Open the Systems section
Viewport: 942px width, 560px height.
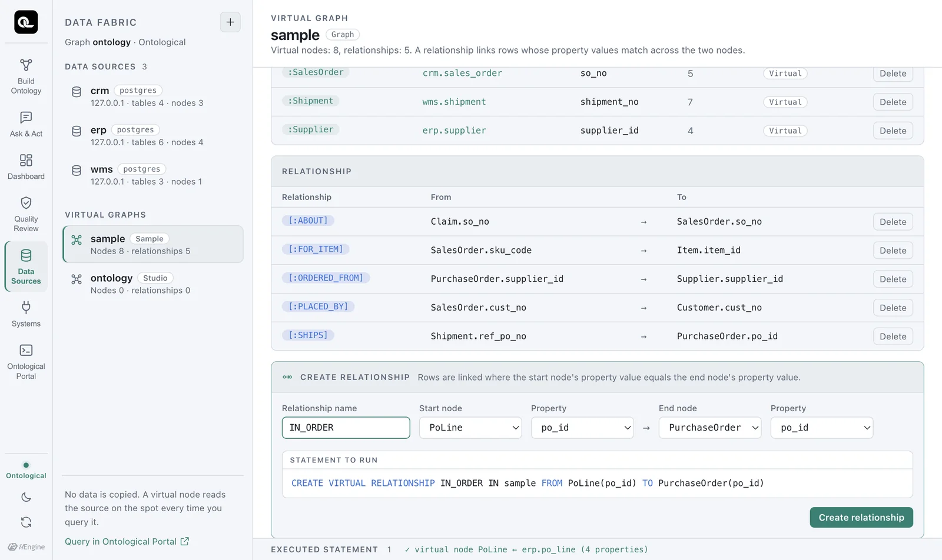(26, 315)
